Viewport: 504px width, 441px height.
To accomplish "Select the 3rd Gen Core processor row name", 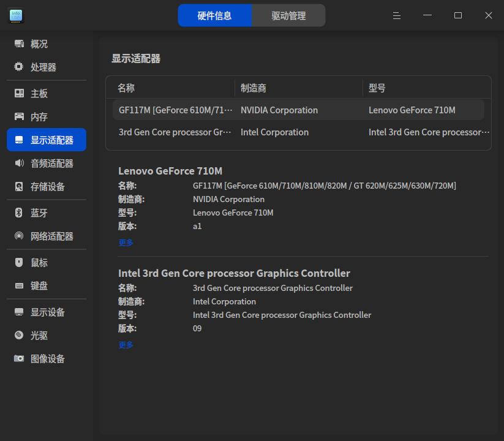I will [x=175, y=132].
